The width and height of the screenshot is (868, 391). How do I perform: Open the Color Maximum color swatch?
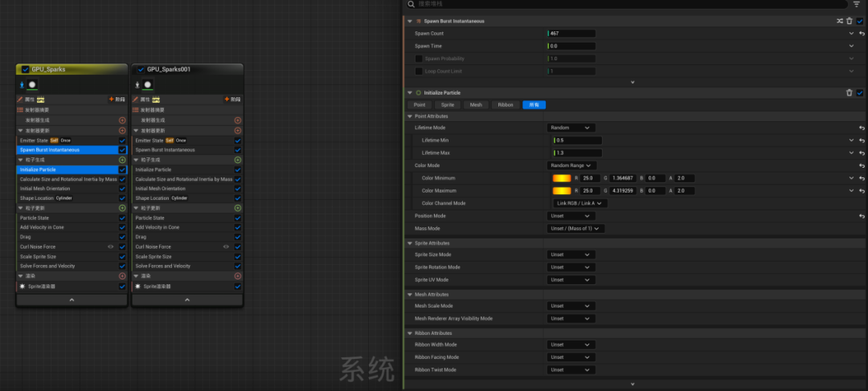click(x=561, y=191)
